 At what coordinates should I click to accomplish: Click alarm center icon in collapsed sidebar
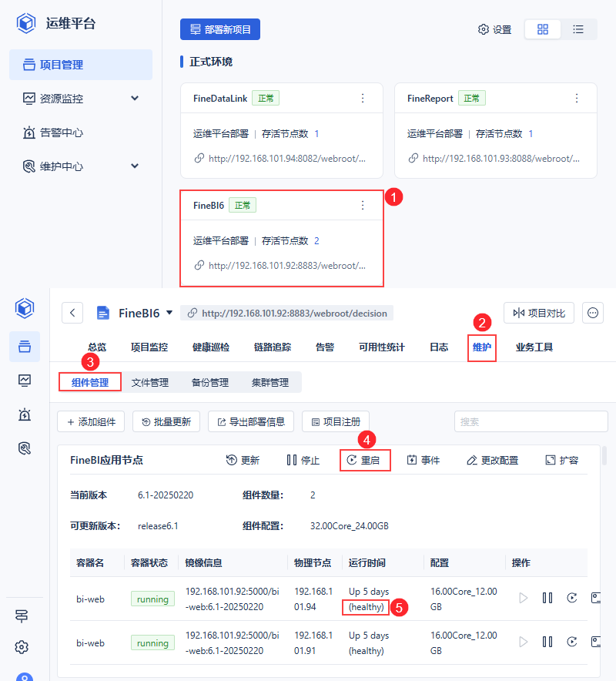tap(25, 414)
